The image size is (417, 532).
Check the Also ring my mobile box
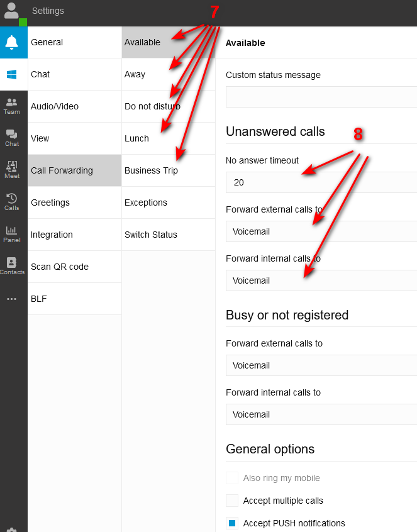click(232, 478)
